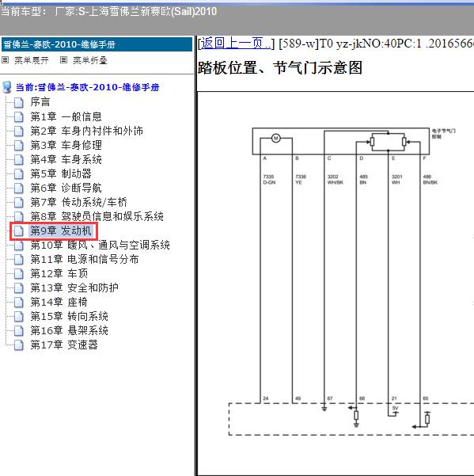Click the page icon beside 第3章 车身修理

pyautogui.click(x=19, y=145)
